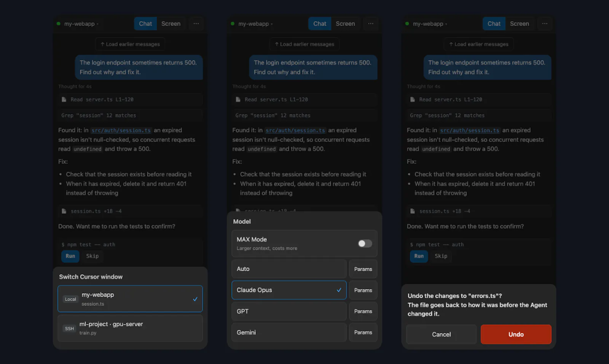Expand Thought for 4s in middle panel
Image resolution: width=609 pixels, height=364 pixels.
(x=249, y=86)
